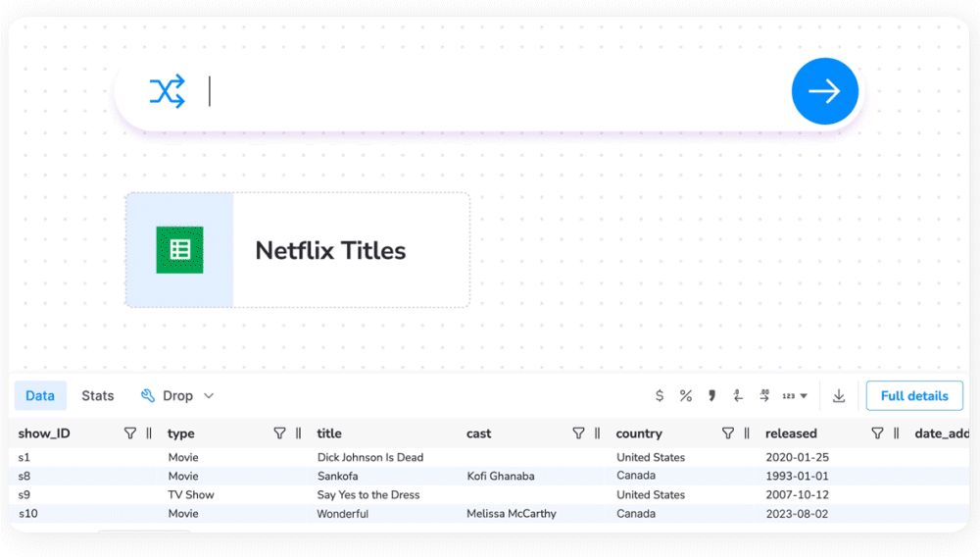The height and width of the screenshot is (560, 980).
Task: Click the cast column resize handle
Action: 598,433
